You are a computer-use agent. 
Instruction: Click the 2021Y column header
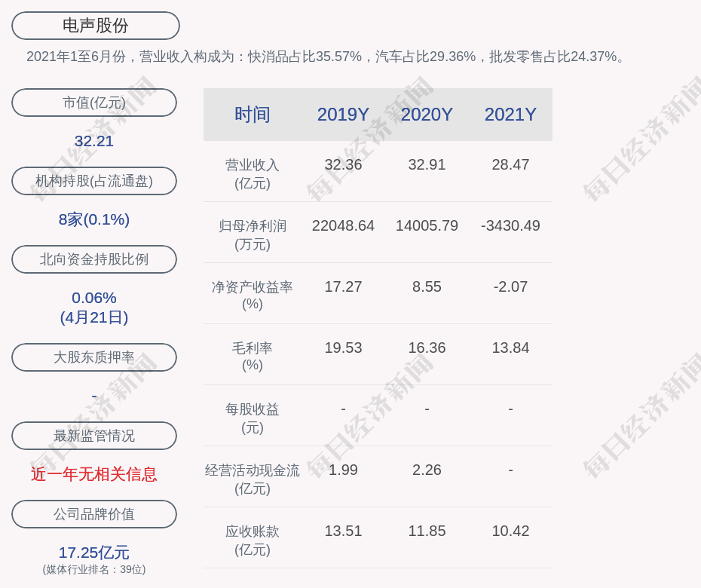click(510, 115)
